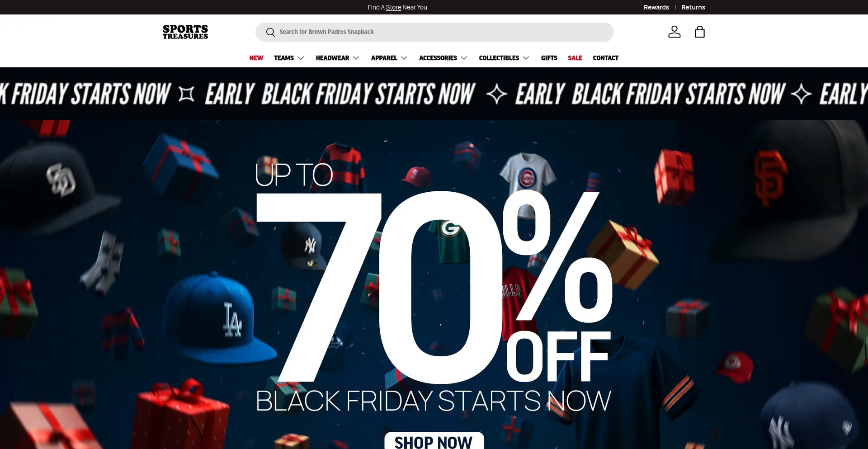Follow the Store link in top banner
This screenshot has width=868, height=449.
point(393,7)
